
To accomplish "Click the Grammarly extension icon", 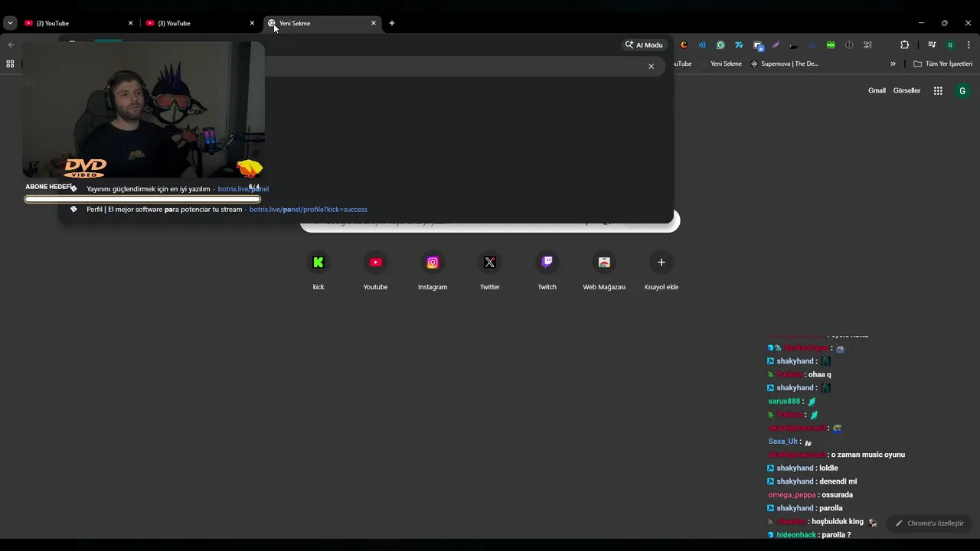I will pos(720,44).
